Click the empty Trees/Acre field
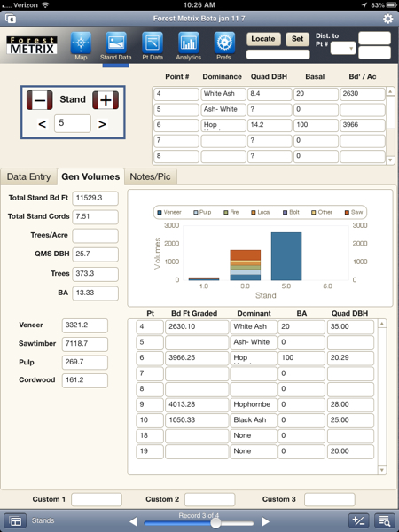The width and height of the screenshot is (399, 532). [96, 236]
